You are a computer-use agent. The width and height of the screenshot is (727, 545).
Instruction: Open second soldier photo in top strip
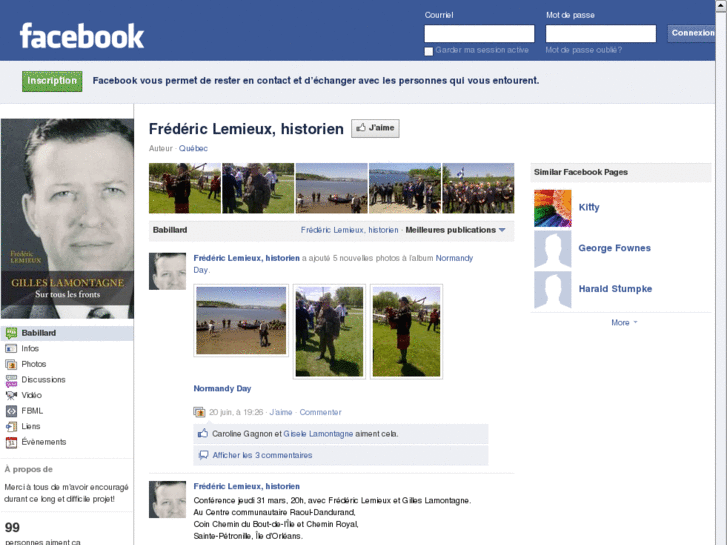pos(258,188)
